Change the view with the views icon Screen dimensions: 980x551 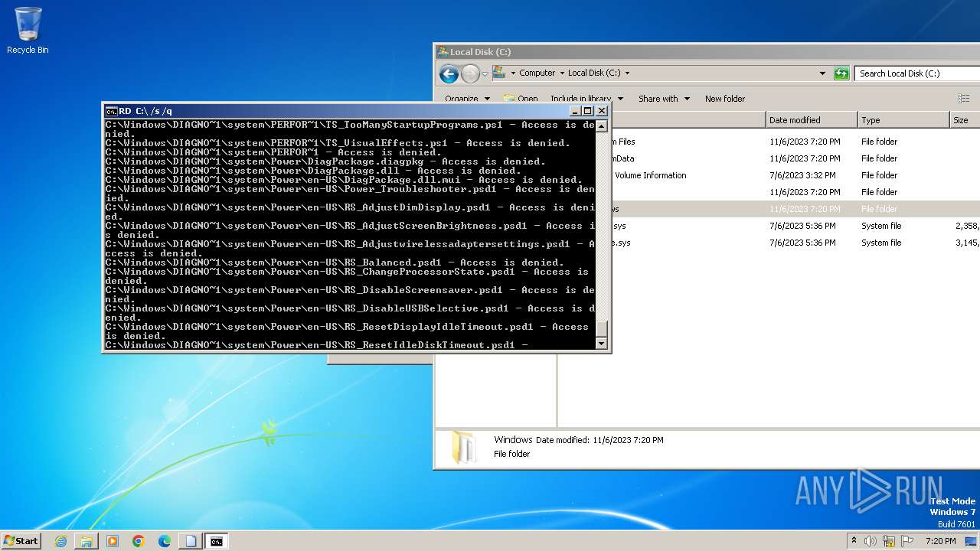(x=963, y=99)
